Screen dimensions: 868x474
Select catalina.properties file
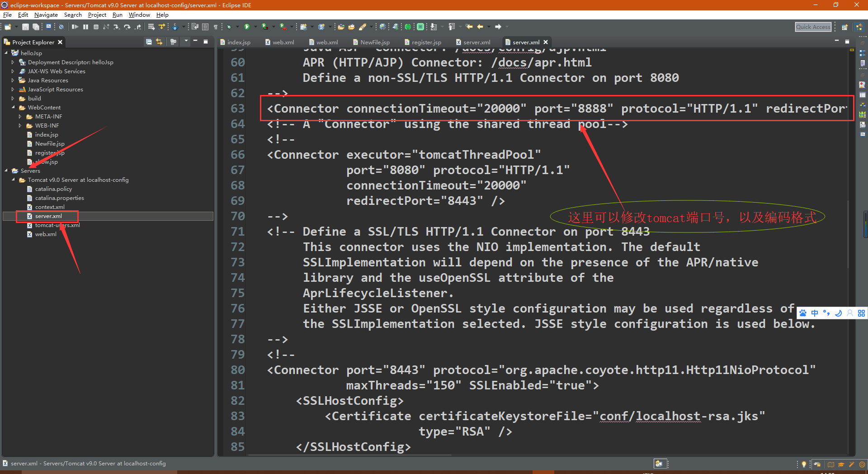point(59,198)
